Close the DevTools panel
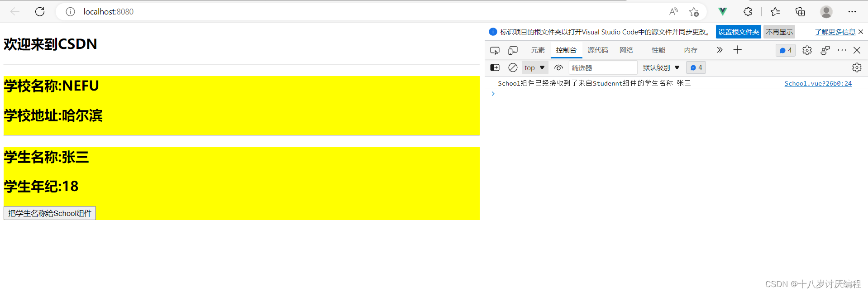The image size is (868, 293). click(x=857, y=50)
